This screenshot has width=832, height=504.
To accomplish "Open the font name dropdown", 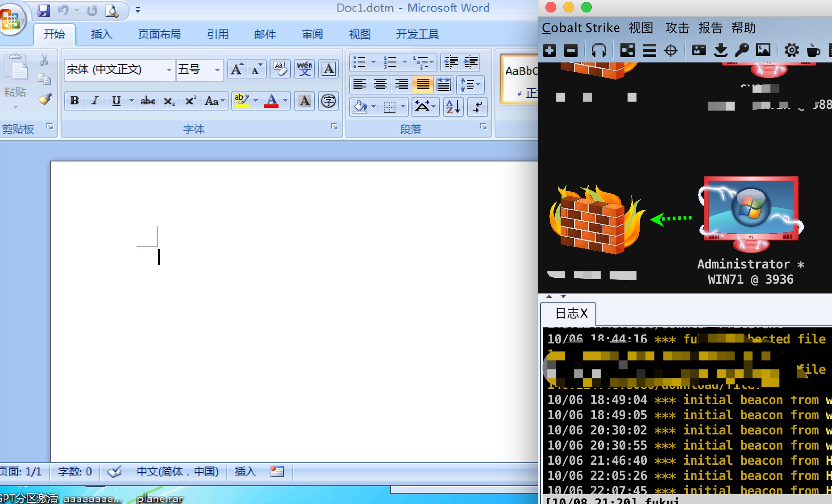I will tap(169, 70).
